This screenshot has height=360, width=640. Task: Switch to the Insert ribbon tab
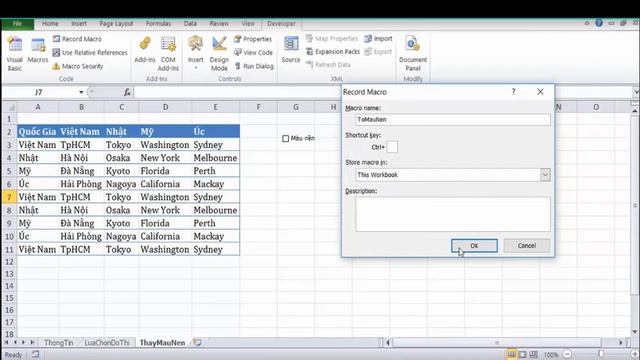coord(79,24)
